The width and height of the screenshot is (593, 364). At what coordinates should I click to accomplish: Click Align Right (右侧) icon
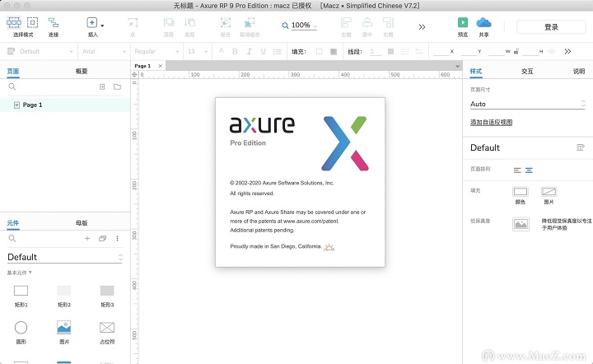click(x=389, y=23)
